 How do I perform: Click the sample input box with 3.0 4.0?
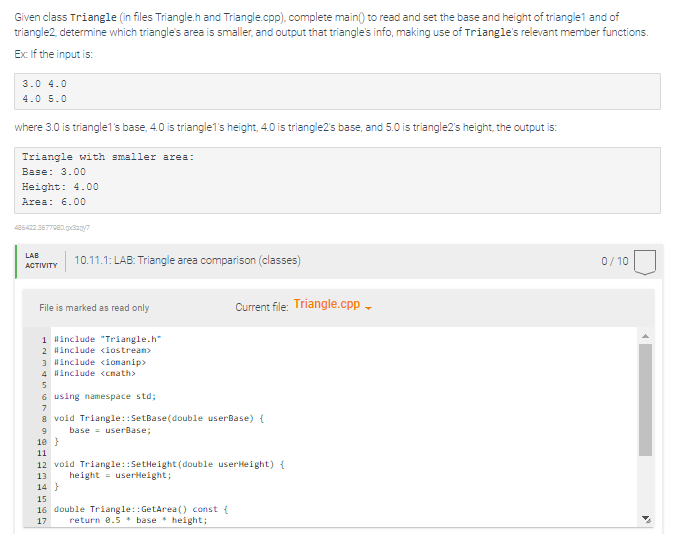coord(337,91)
